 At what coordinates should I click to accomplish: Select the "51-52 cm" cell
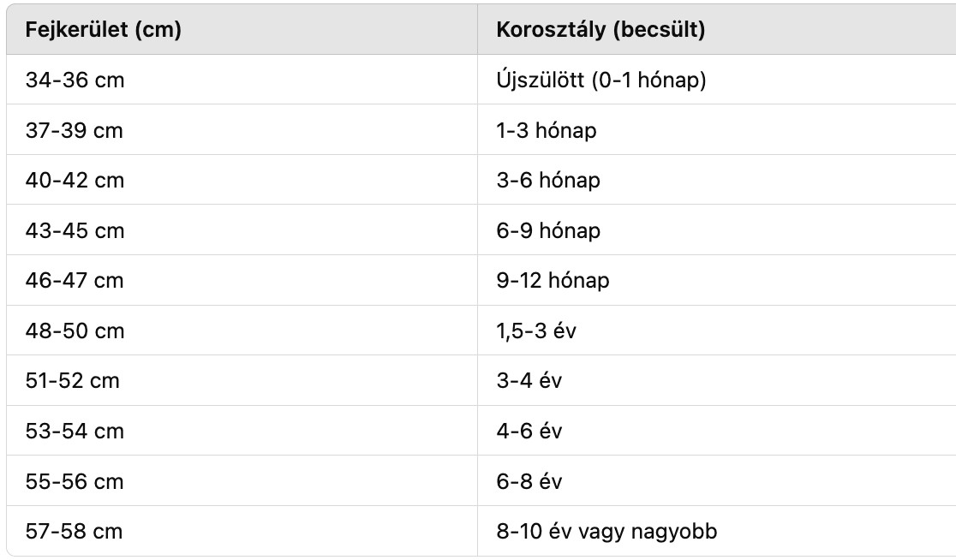[x=73, y=380]
